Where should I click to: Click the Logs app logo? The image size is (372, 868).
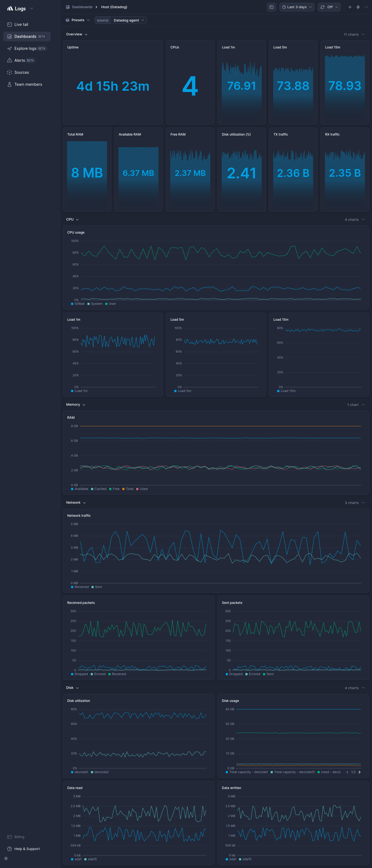(16, 9)
